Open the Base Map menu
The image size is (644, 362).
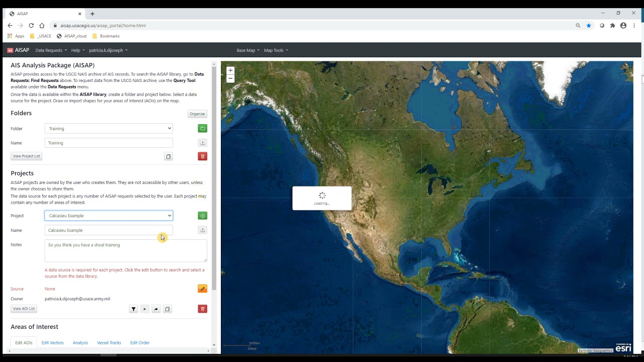pyautogui.click(x=248, y=50)
